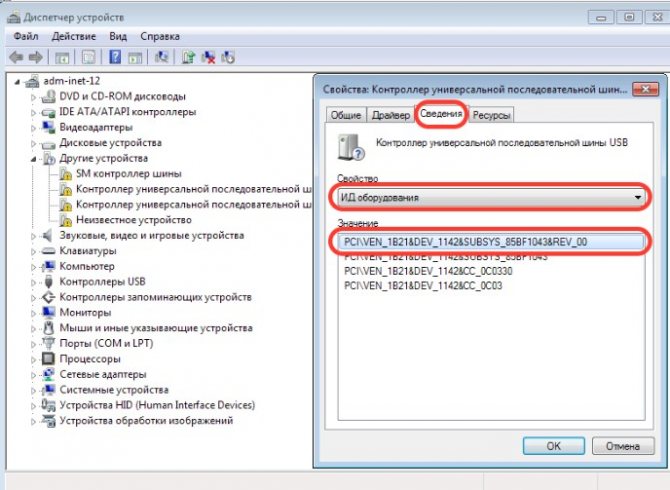Click the OK button
670x490 pixels.
tap(554, 446)
